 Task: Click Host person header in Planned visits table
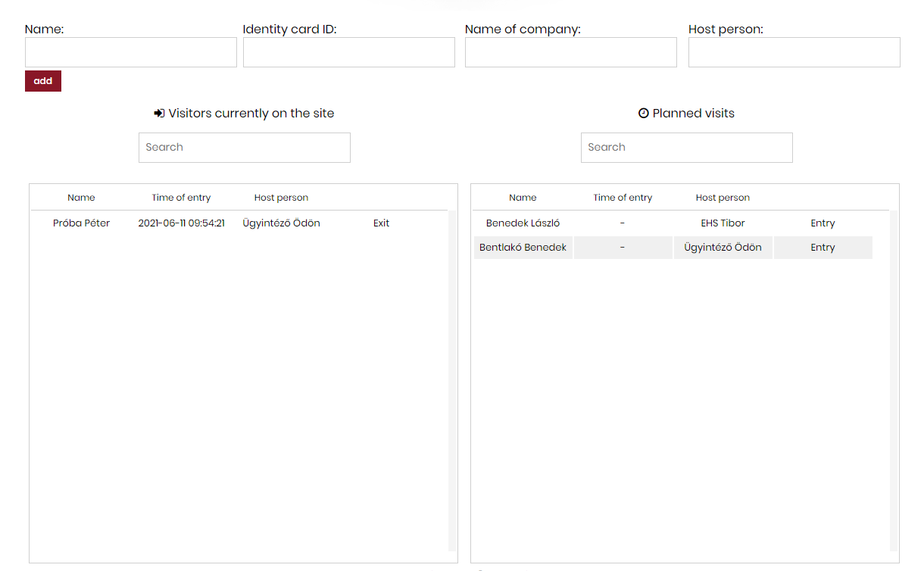tap(723, 198)
